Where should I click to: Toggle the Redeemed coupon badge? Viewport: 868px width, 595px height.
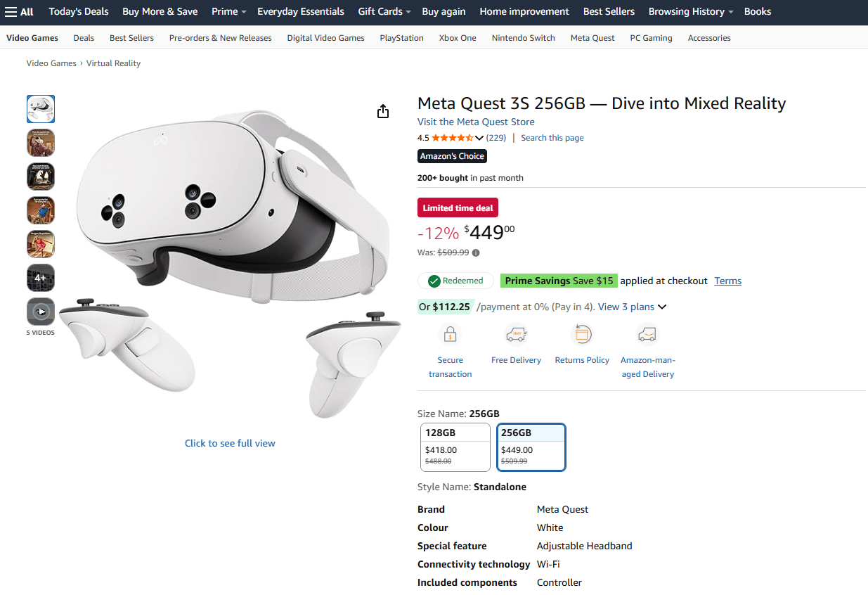pos(455,281)
